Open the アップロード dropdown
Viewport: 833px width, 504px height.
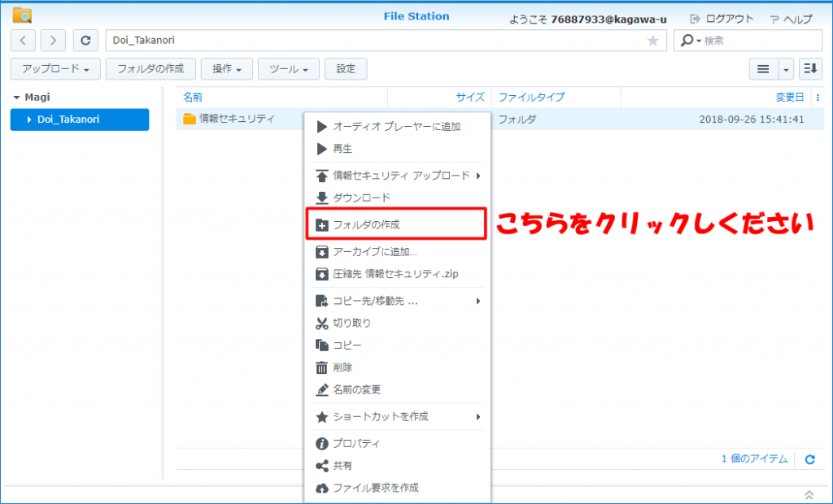pyautogui.click(x=55, y=69)
